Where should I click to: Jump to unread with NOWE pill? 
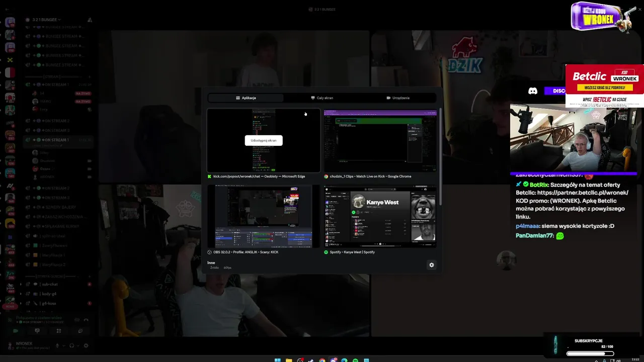(9, 306)
